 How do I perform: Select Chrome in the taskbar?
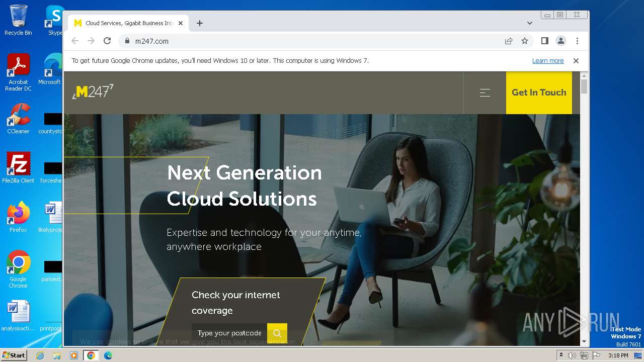coord(91,355)
